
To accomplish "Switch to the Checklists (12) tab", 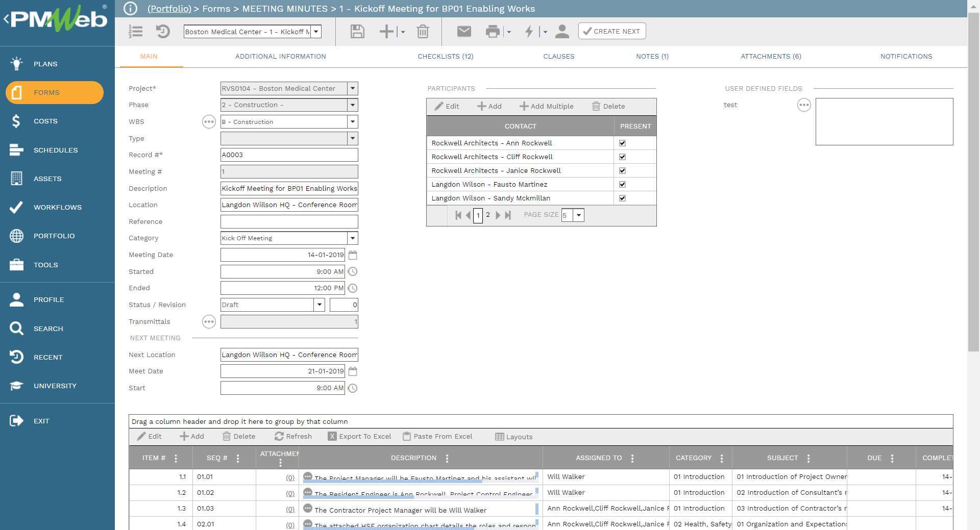I will (445, 57).
